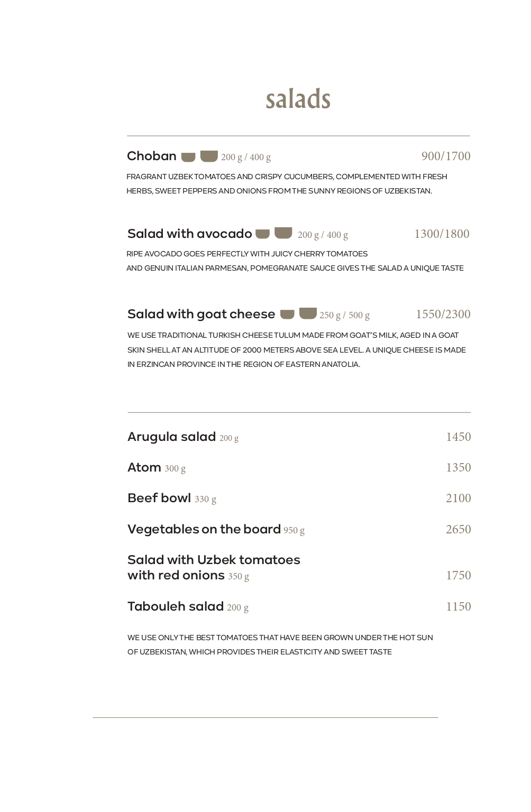Click the 1550/2300 goat cheese price
The height and width of the screenshot is (812, 531).
coord(443,314)
